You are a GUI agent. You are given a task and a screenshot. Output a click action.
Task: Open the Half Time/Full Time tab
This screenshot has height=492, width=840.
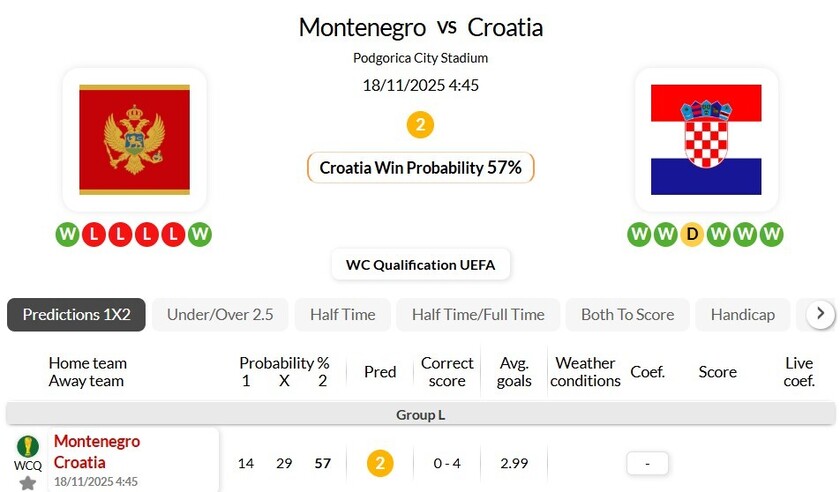[478, 314]
